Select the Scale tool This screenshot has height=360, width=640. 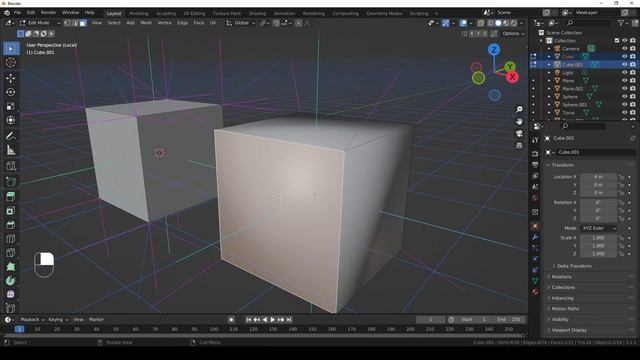(11, 106)
